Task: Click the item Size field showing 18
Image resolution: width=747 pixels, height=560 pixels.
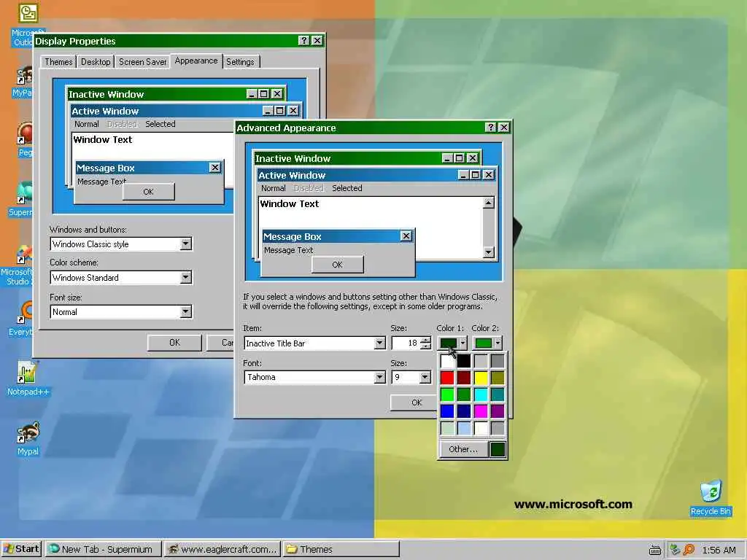Action: click(406, 343)
